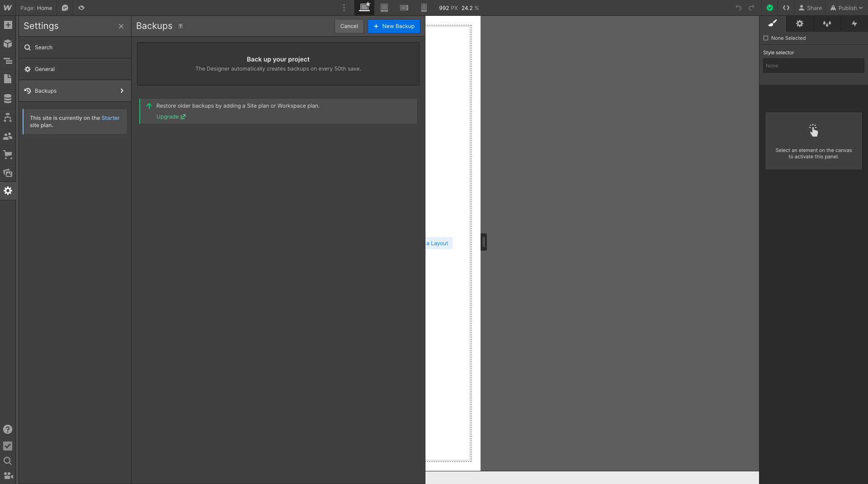Screen dimensions: 868x484
Task: Open the Publish dropdown
Action: point(846,8)
